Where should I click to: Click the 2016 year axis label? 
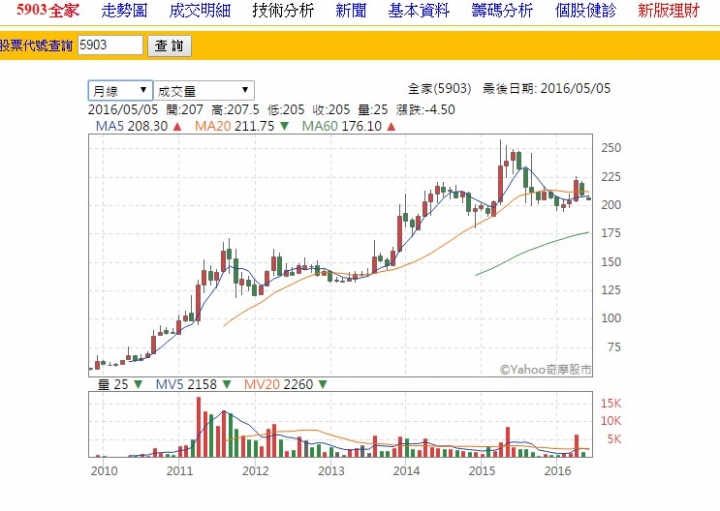point(557,471)
